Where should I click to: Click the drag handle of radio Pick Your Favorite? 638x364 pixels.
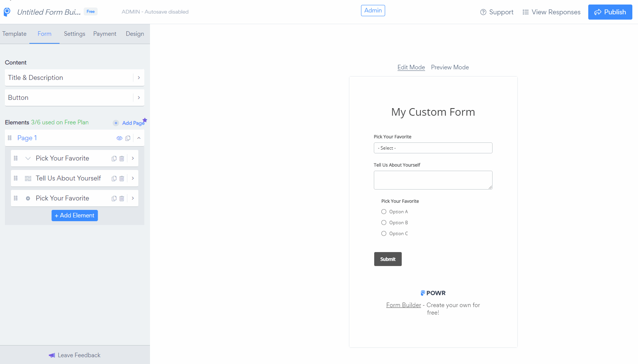(15, 198)
